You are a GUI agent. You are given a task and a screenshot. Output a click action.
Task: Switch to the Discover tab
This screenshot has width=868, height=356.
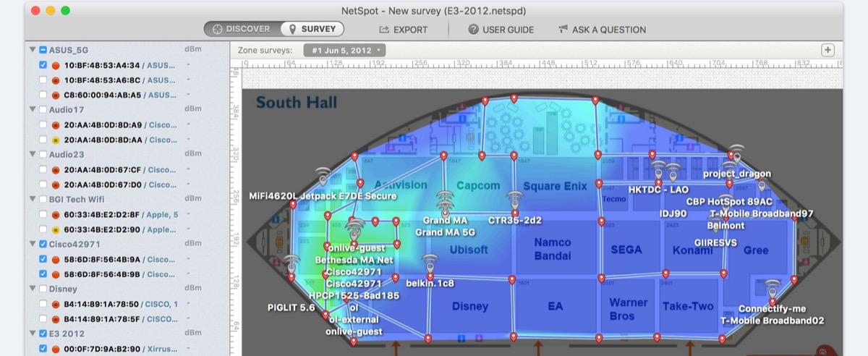point(242,29)
